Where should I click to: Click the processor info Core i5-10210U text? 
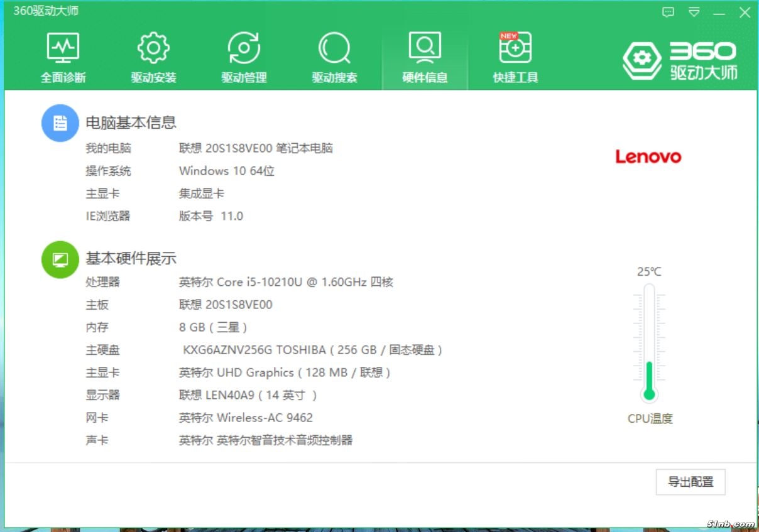click(286, 282)
